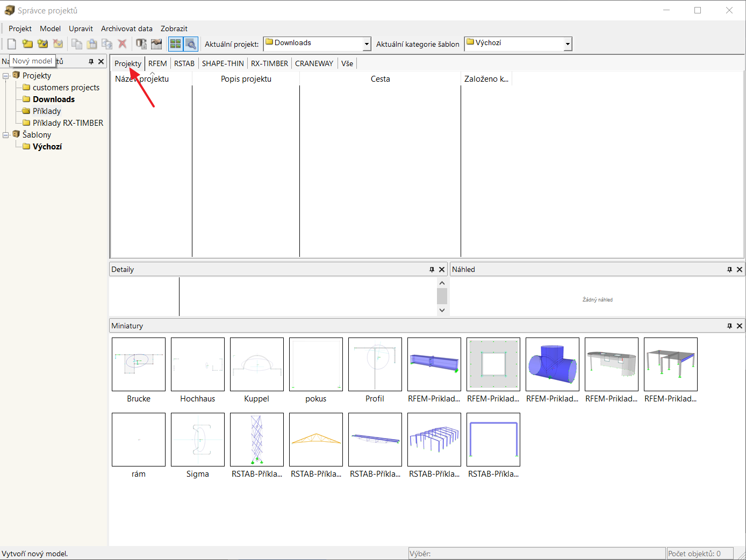This screenshot has height=560, width=746.
Task: Click the connect existing folder toolbar icon
Action: coord(42,44)
